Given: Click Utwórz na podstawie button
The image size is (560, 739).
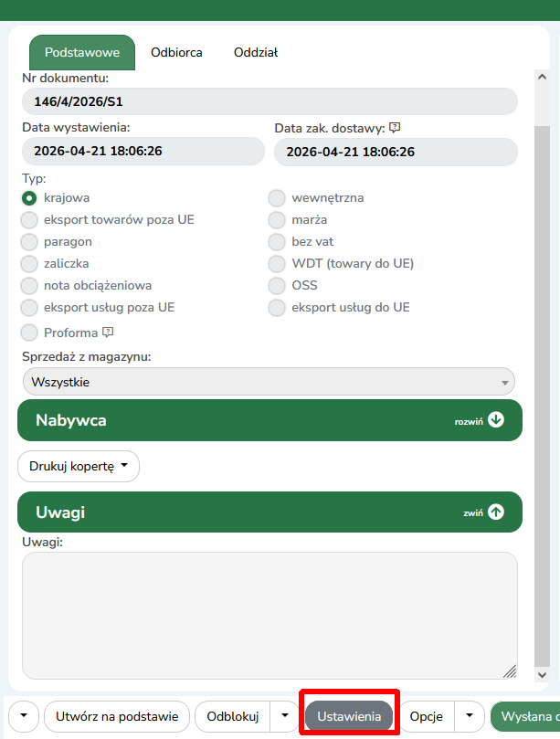Looking at the screenshot, I should pyautogui.click(x=117, y=717).
